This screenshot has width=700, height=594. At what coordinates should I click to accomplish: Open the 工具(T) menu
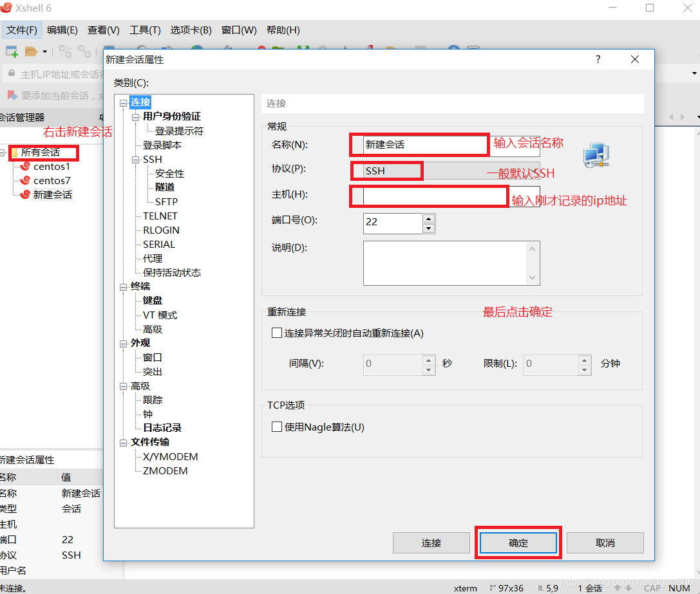click(145, 30)
